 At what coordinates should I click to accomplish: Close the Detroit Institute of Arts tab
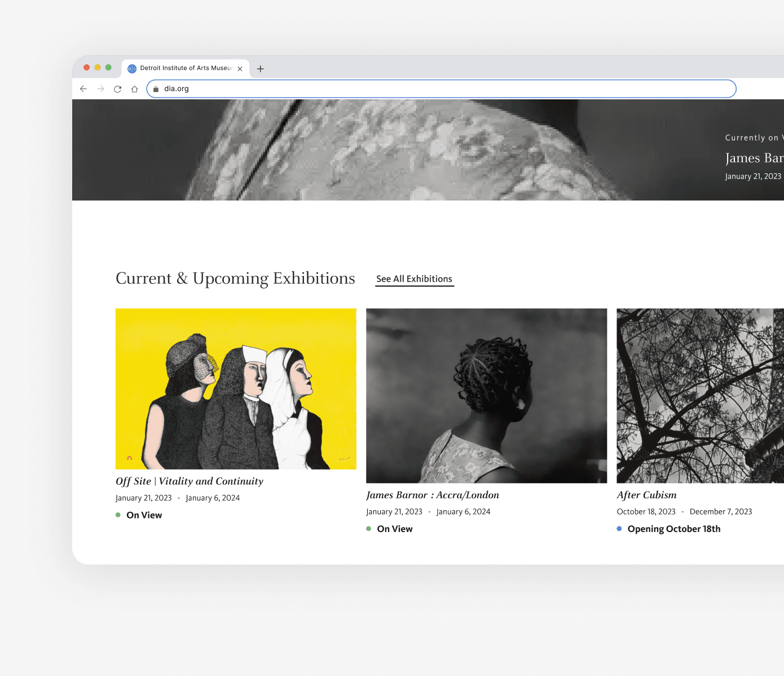[240, 69]
